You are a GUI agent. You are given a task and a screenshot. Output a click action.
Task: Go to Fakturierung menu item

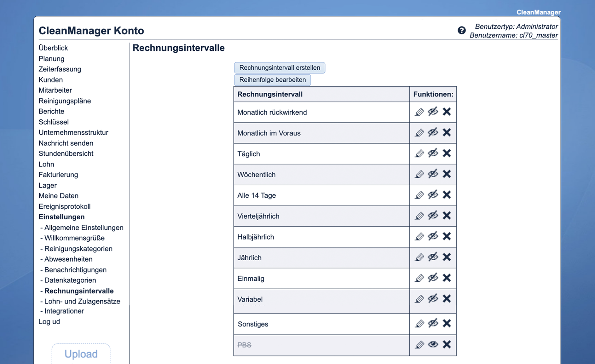58,175
